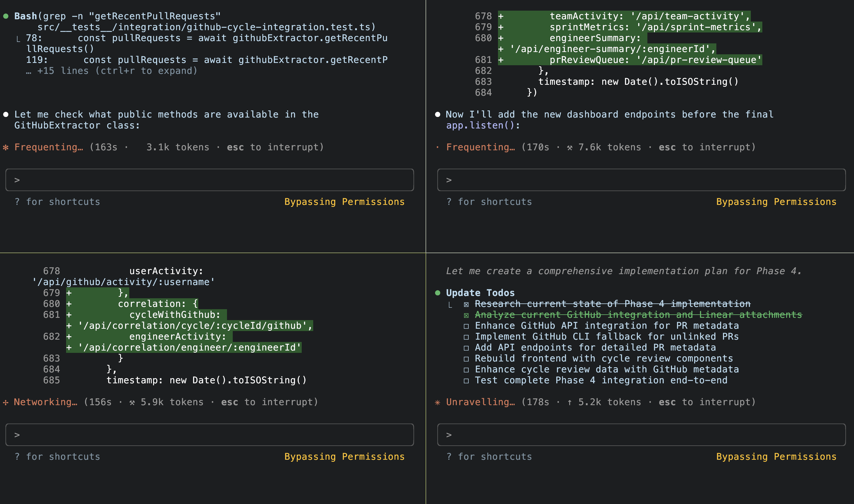Check 'Enhance GitHub API integration for PR metadata'
This screenshot has width=854, height=504.
pyautogui.click(x=466, y=326)
